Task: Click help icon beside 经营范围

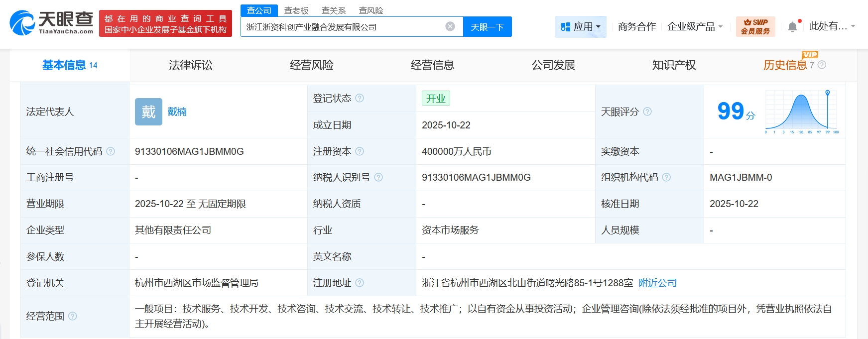Action: coord(73,316)
